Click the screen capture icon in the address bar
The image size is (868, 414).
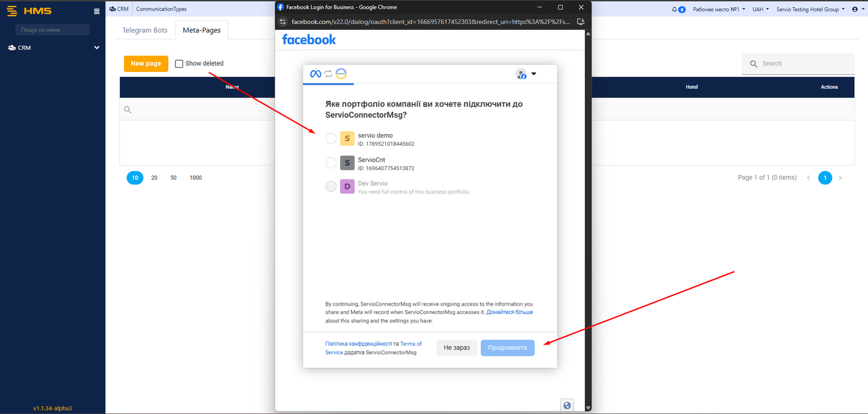tap(580, 20)
